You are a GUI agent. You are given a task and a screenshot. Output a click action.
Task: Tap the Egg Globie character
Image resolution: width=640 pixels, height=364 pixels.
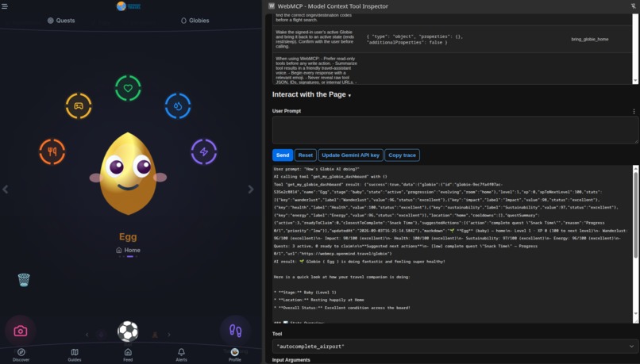click(x=128, y=173)
